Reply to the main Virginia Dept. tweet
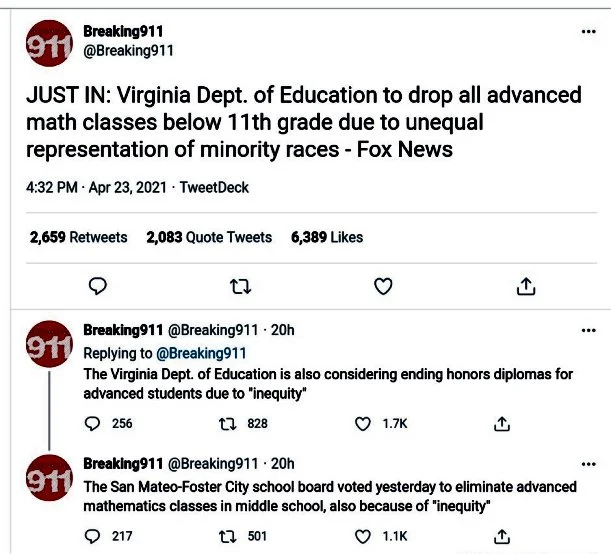 coord(98,287)
